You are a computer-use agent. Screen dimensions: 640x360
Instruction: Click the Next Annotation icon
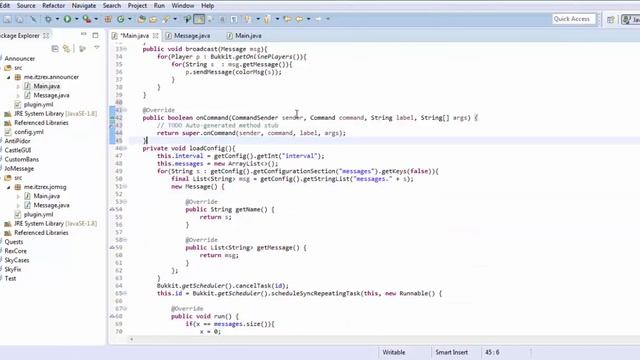[x=247, y=19]
